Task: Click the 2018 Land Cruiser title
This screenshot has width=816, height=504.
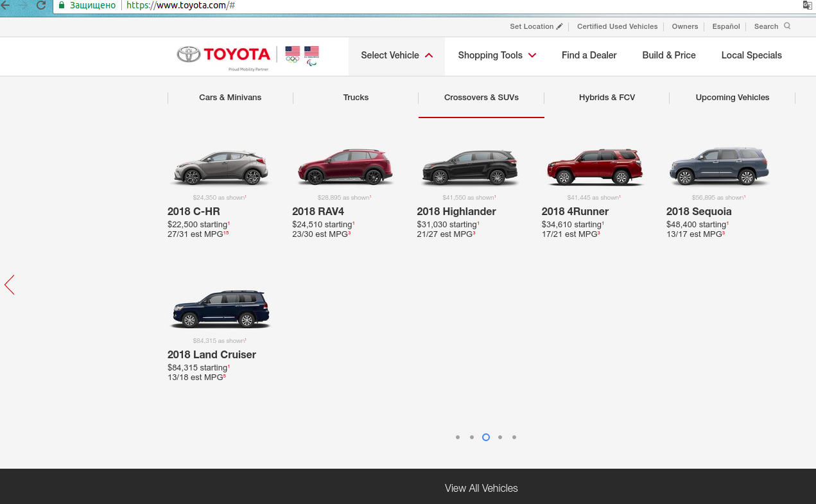Action: pyautogui.click(x=212, y=354)
